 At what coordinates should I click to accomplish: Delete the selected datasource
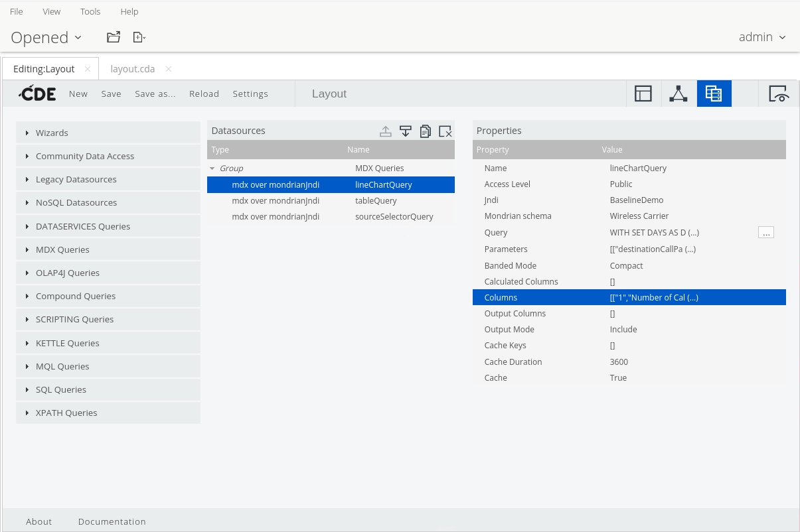pos(445,131)
